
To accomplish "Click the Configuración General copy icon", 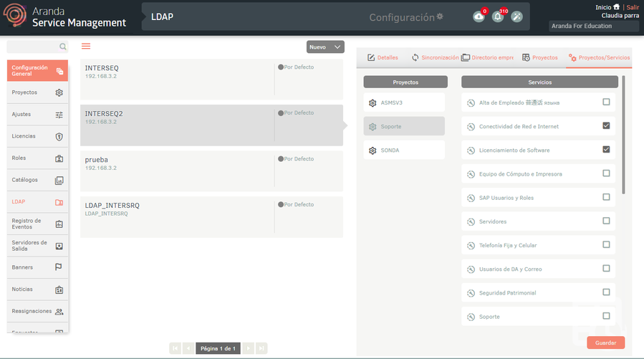I will coord(59,71).
